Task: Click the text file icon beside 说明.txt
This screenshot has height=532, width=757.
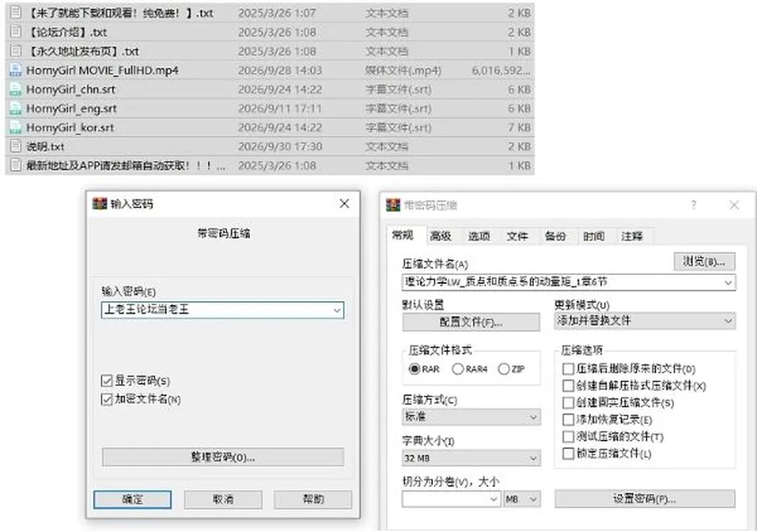Action: 16,146
